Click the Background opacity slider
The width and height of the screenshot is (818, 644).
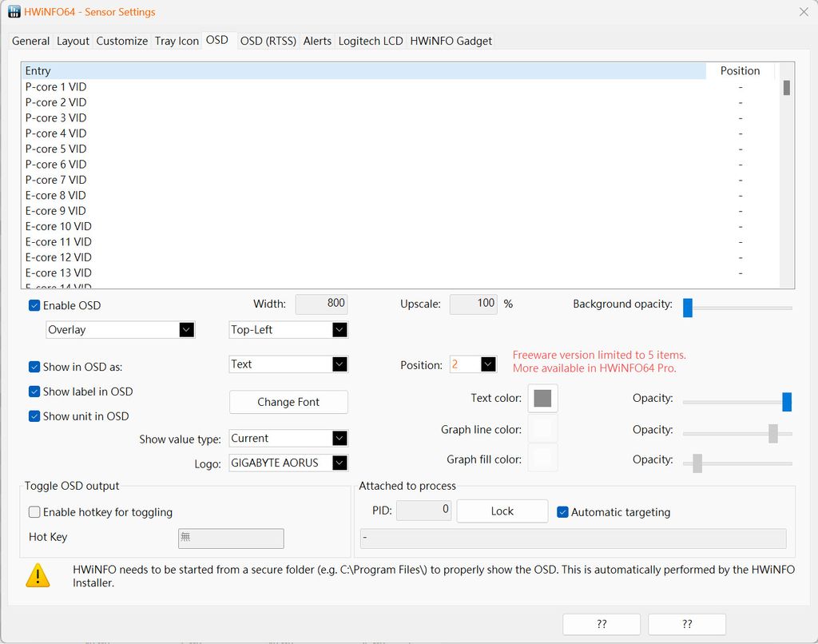coord(737,308)
